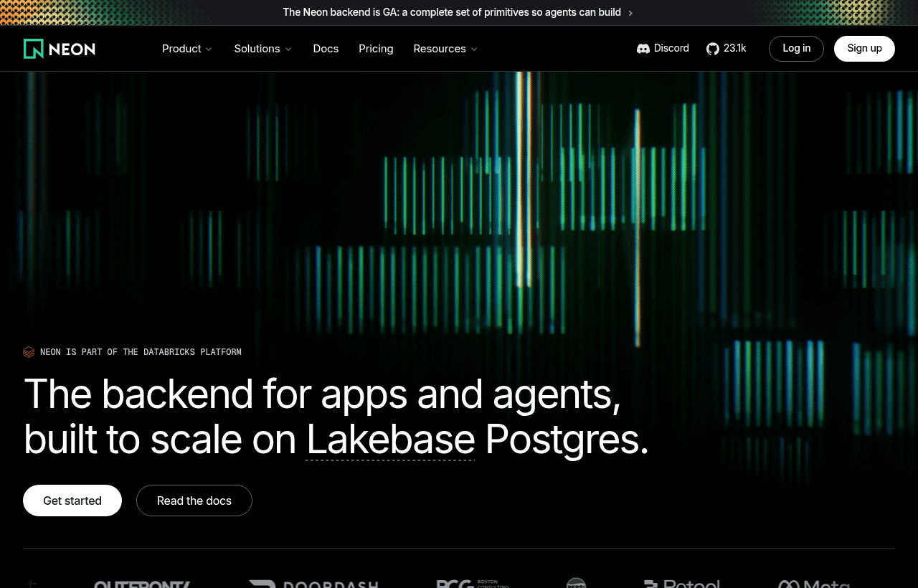Click the Neon logo icon
Viewport: 918px width, 588px height.
(x=34, y=49)
